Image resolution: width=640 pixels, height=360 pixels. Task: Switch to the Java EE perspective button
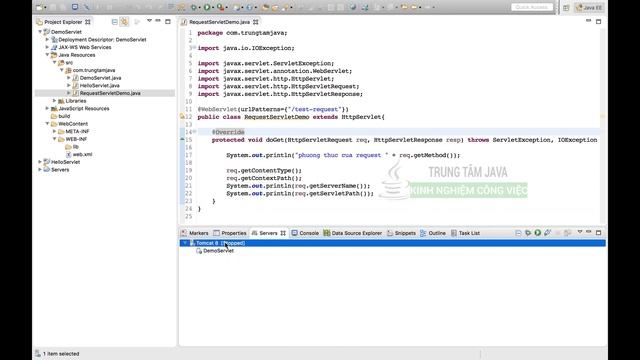589,7
